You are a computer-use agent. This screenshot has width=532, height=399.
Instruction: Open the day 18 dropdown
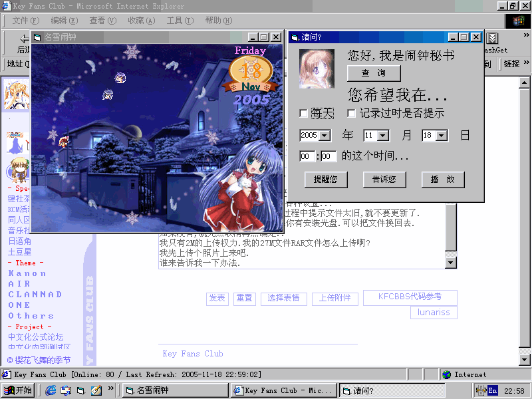click(442, 136)
